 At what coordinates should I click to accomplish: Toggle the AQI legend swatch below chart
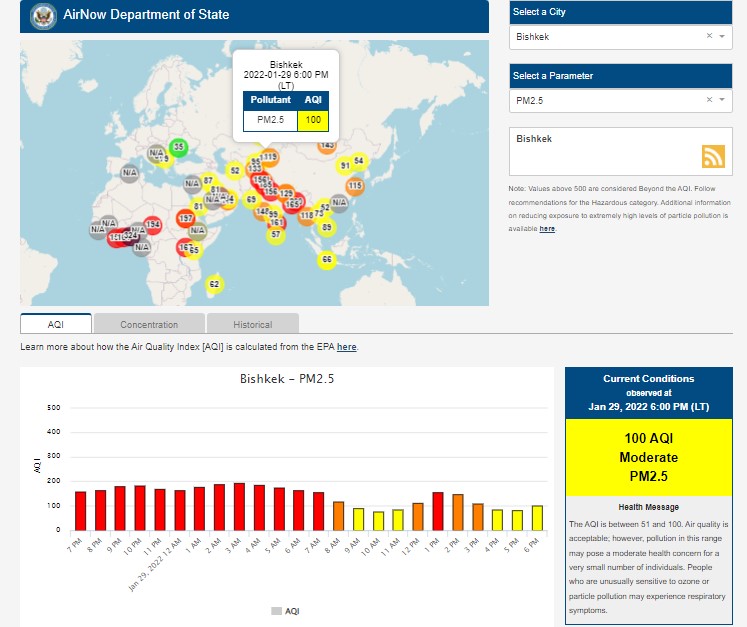[x=277, y=610]
